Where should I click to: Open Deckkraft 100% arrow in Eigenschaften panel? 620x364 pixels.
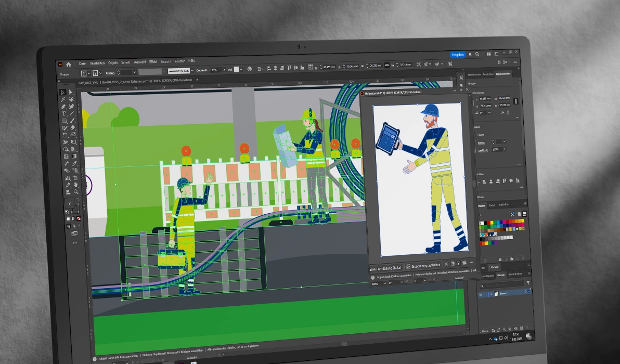(x=505, y=149)
